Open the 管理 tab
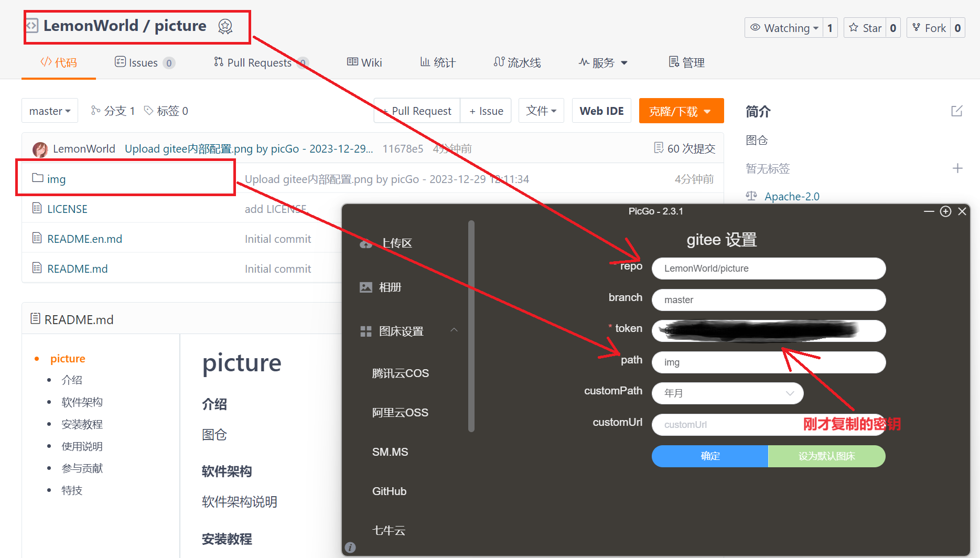980x558 pixels. pos(686,63)
